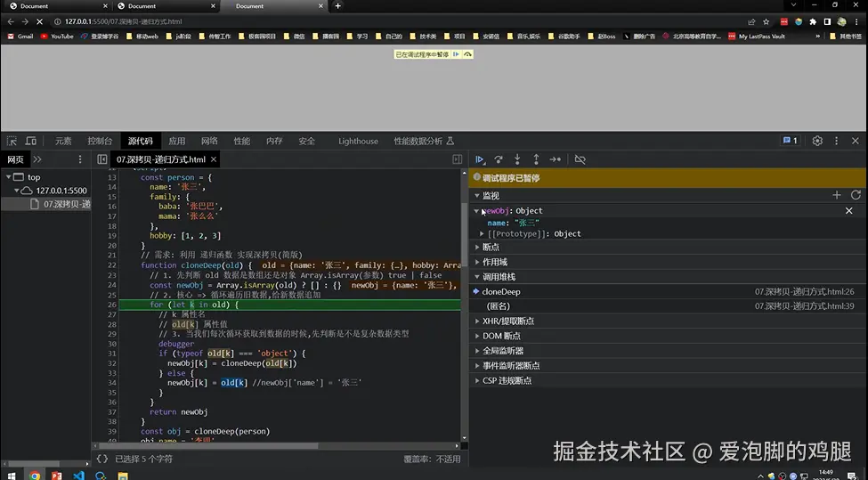868x480 pixels.
Task: Select 127.0.0.1:5500 in file tree
Action: click(x=61, y=191)
